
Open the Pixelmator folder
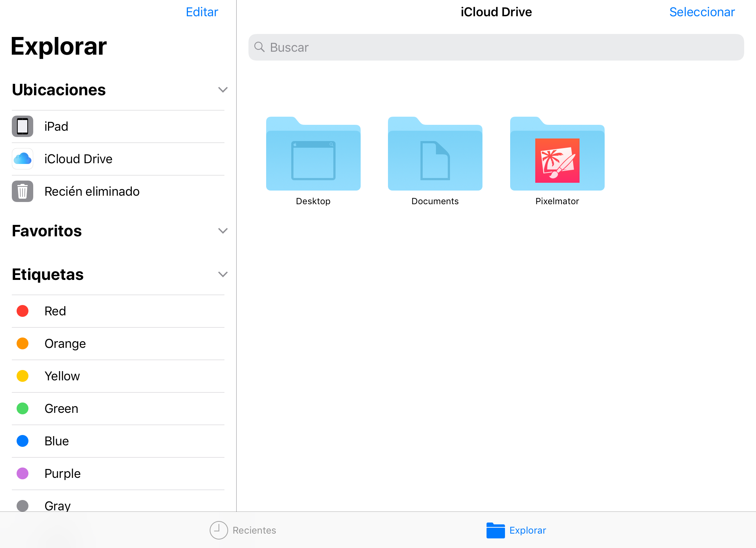click(557, 154)
